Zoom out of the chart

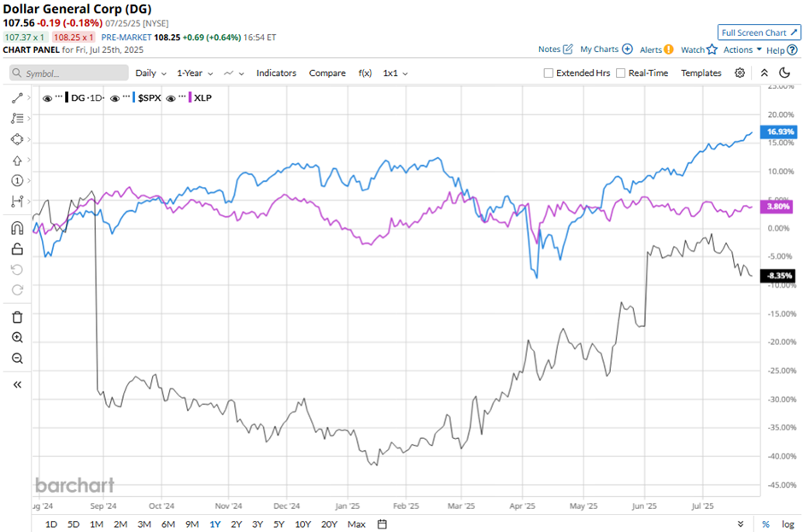pyautogui.click(x=17, y=358)
